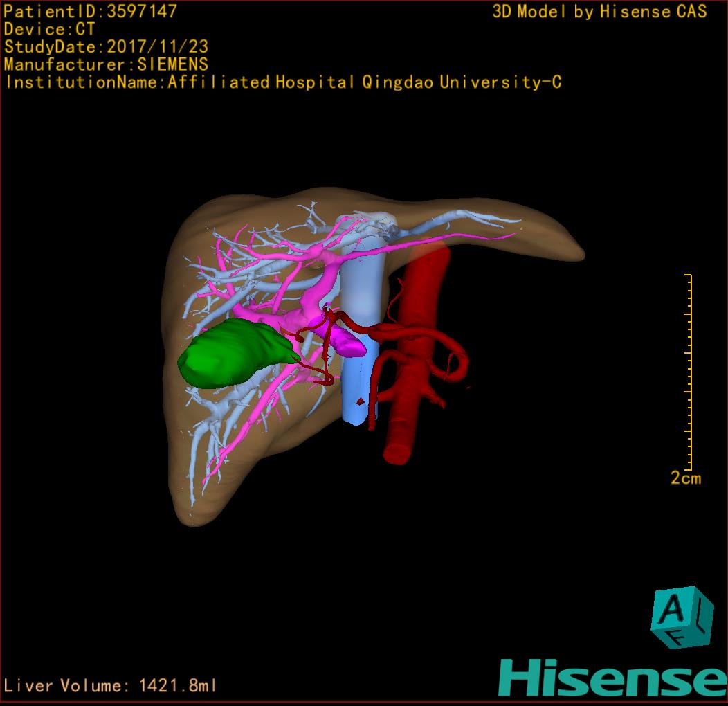Click the StudyDate:2017/11/23 text
The width and height of the screenshot is (728, 706).
pos(106,46)
